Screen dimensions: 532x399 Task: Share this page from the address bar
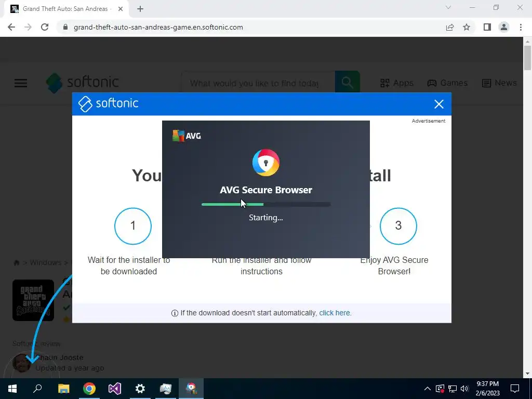pos(450,27)
